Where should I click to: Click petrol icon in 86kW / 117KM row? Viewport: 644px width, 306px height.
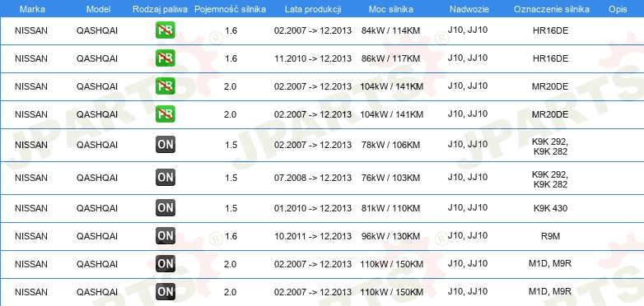tap(166, 58)
